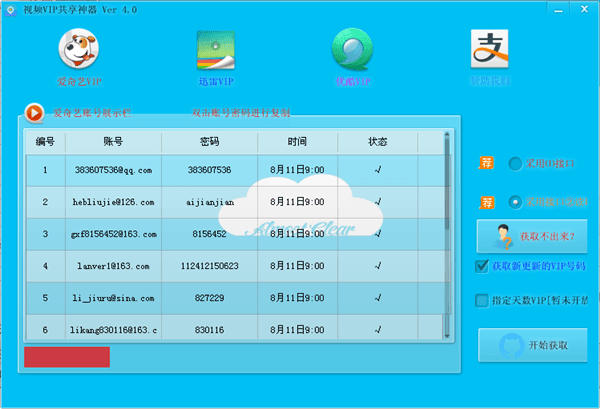Click the upper orange 荐 badge
Image resolution: width=600 pixels, height=409 pixels.
pos(488,163)
